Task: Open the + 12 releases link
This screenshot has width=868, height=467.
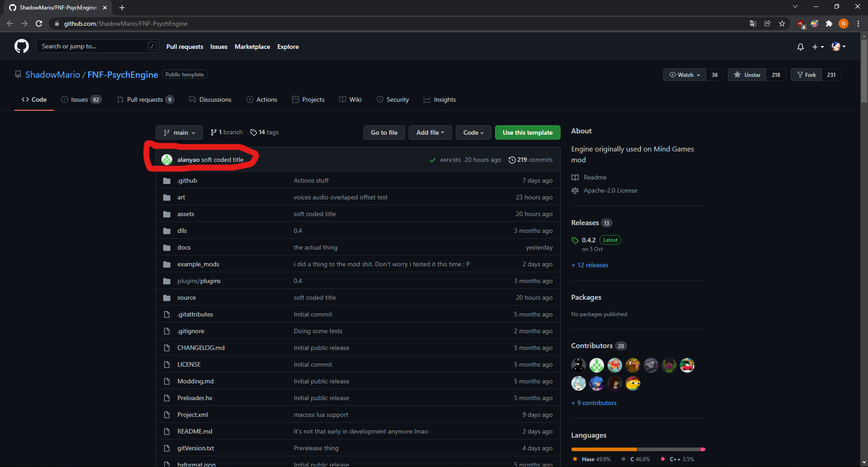Action: [x=589, y=265]
